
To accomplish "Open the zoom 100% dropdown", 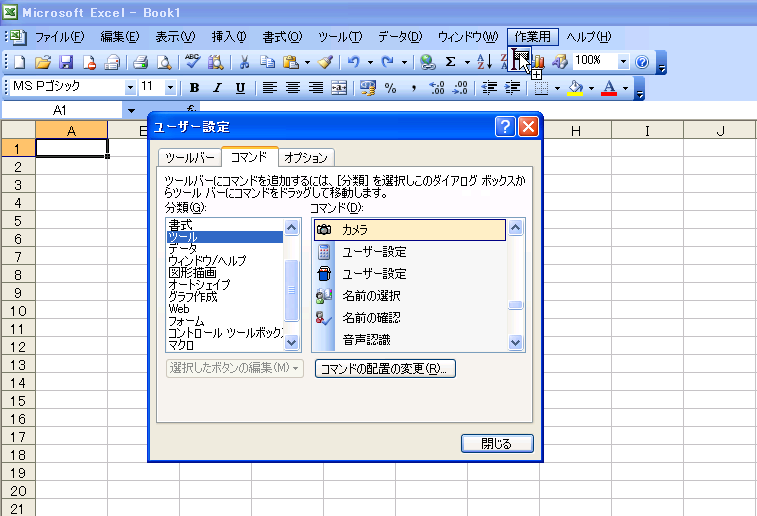I will click(623, 61).
